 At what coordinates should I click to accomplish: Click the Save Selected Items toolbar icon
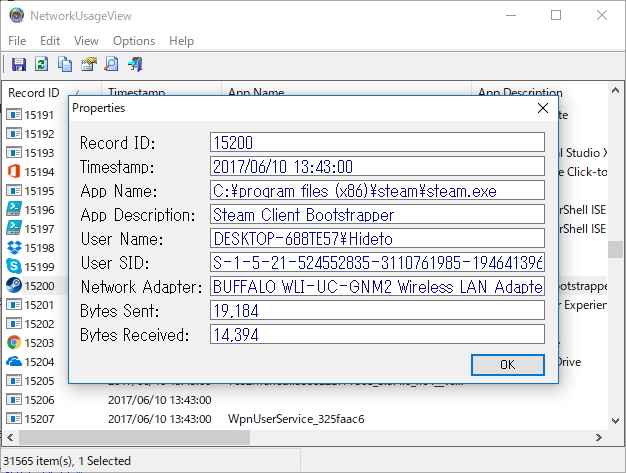19,64
